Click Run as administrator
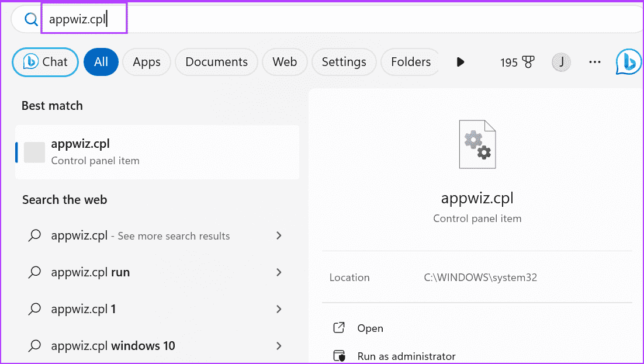The image size is (644, 364). point(406,356)
